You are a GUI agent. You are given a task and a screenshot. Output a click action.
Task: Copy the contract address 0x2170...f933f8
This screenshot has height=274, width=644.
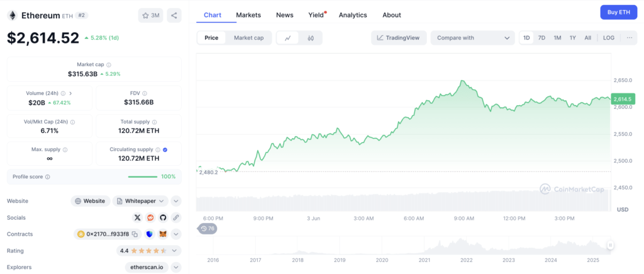135,234
